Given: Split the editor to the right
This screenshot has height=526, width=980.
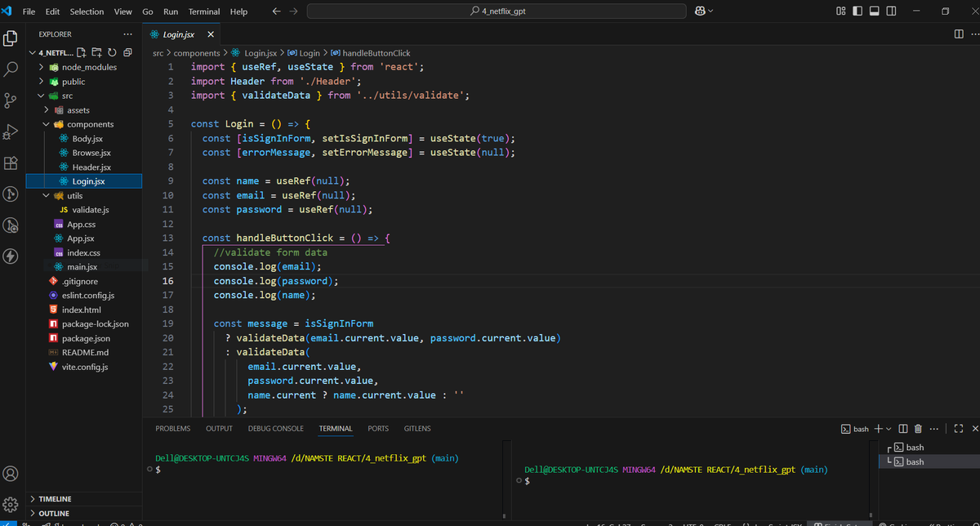Looking at the screenshot, I should [x=959, y=34].
